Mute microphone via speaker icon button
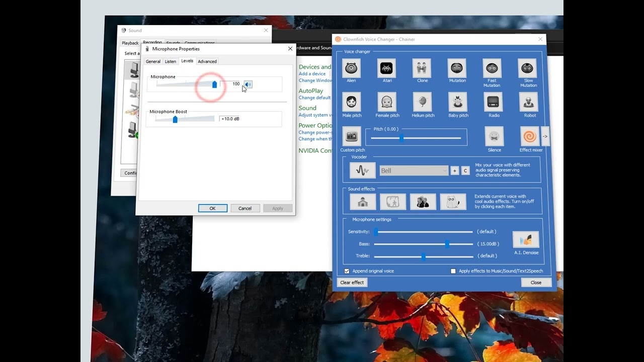This screenshot has width=644, height=362. point(248,84)
